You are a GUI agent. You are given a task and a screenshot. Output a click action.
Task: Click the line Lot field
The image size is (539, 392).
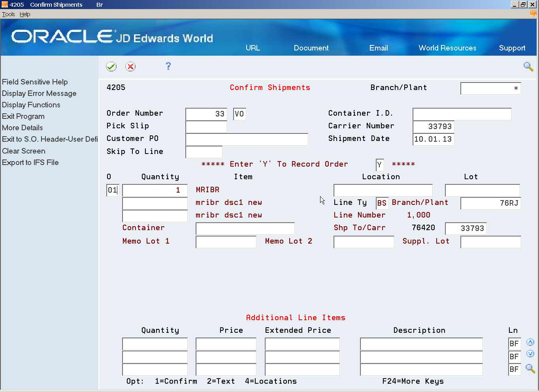click(x=482, y=190)
